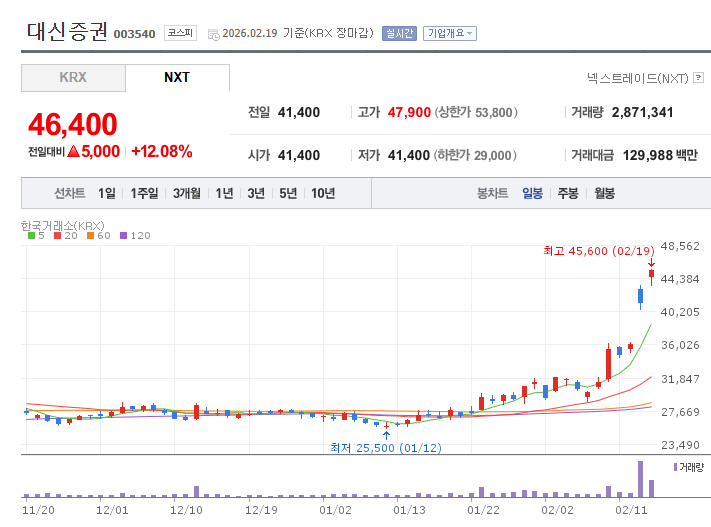Click the price change ▲5,000

tap(93, 151)
